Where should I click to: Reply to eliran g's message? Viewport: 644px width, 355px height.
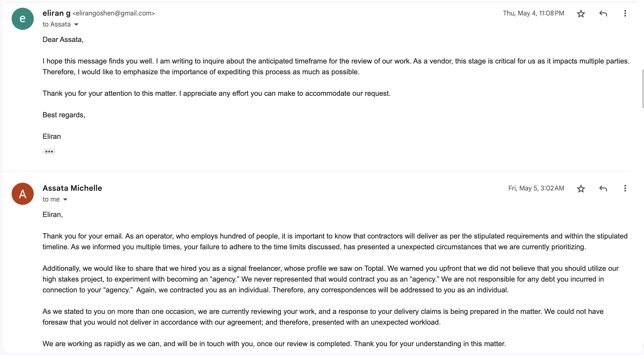click(x=603, y=14)
